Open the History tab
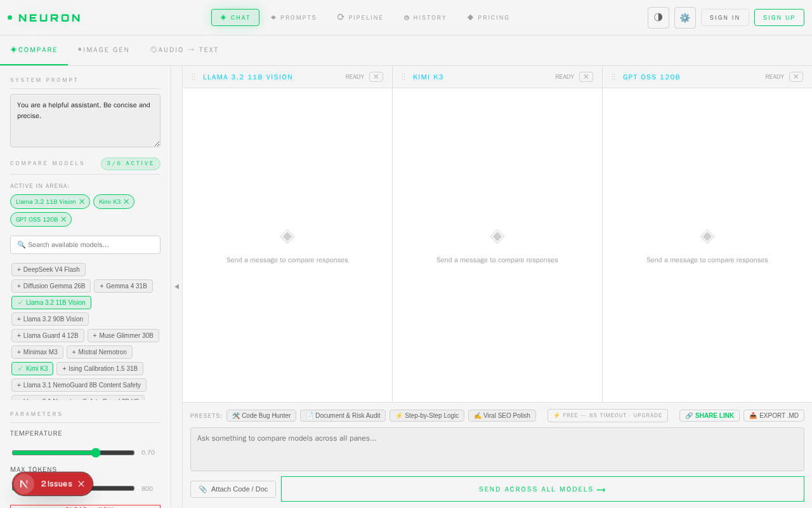 pos(425,18)
